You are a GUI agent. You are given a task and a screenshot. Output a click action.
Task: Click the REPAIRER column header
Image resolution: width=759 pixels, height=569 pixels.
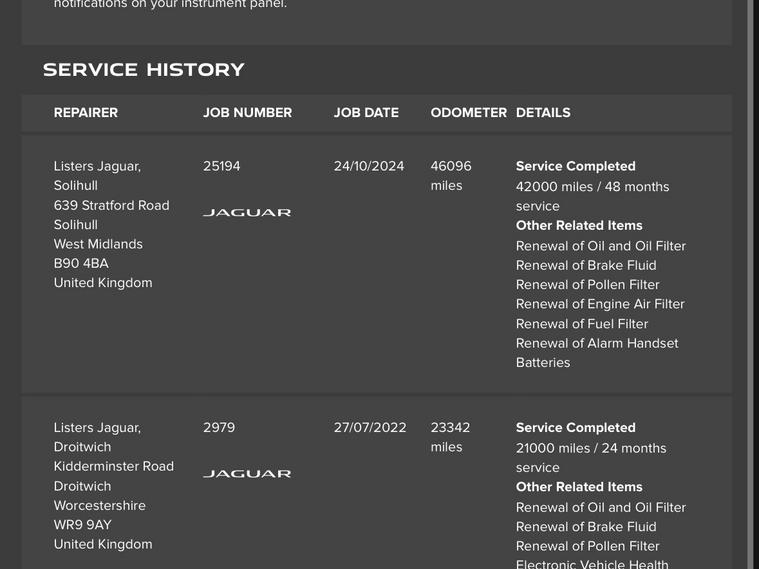tap(86, 113)
